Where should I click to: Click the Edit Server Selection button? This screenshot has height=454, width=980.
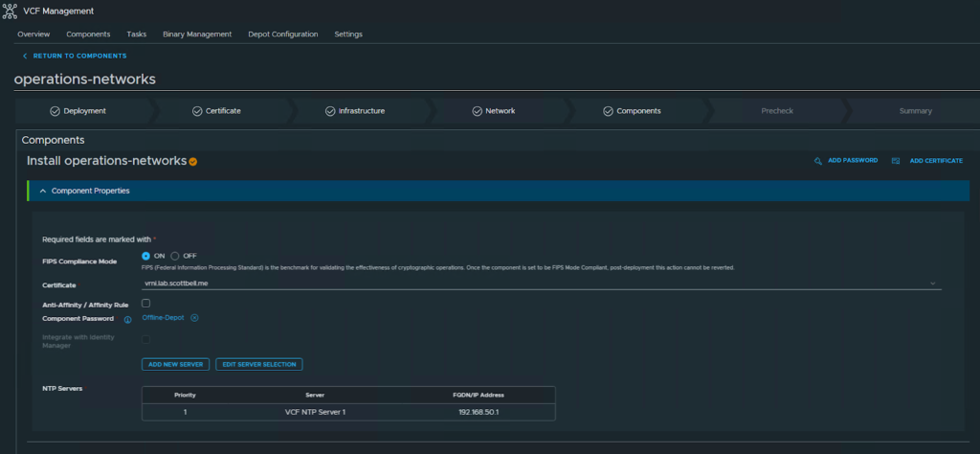(x=259, y=364)
